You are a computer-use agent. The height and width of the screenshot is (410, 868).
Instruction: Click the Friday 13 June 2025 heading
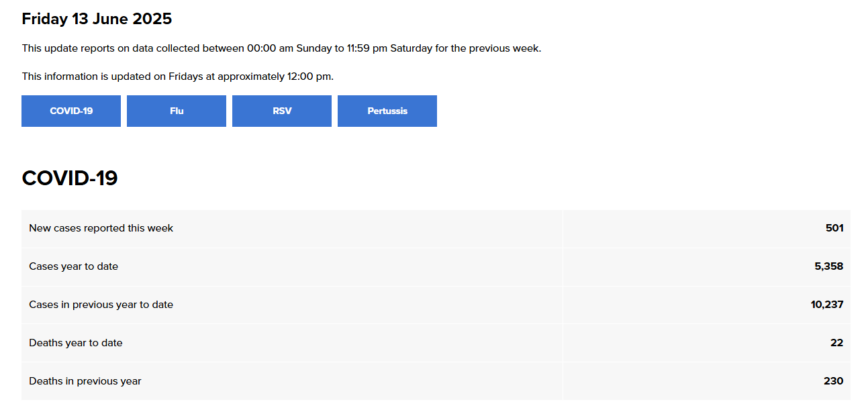[x=97, y=19]
